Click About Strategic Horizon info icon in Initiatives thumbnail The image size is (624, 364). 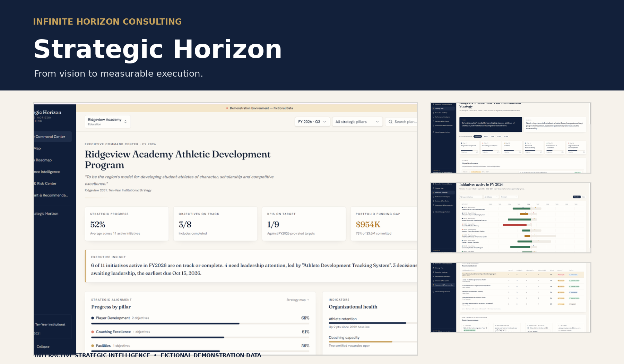coord(433,212)
